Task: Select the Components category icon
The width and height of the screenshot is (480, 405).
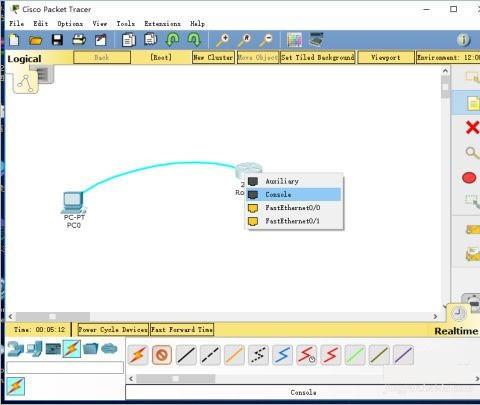Action: 53,349
